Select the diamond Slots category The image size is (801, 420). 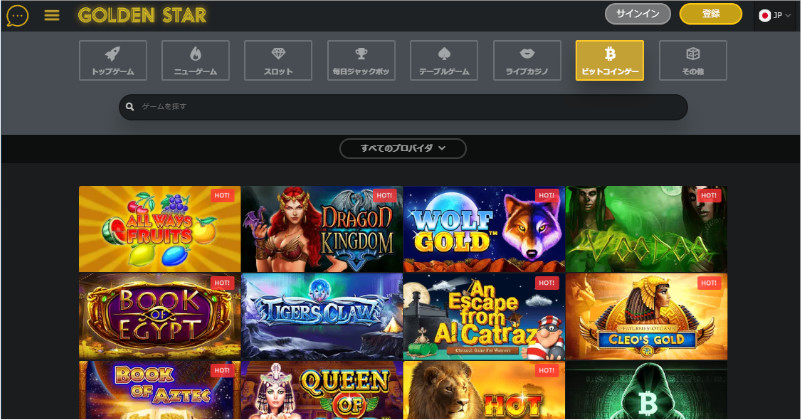click(278, 60)
